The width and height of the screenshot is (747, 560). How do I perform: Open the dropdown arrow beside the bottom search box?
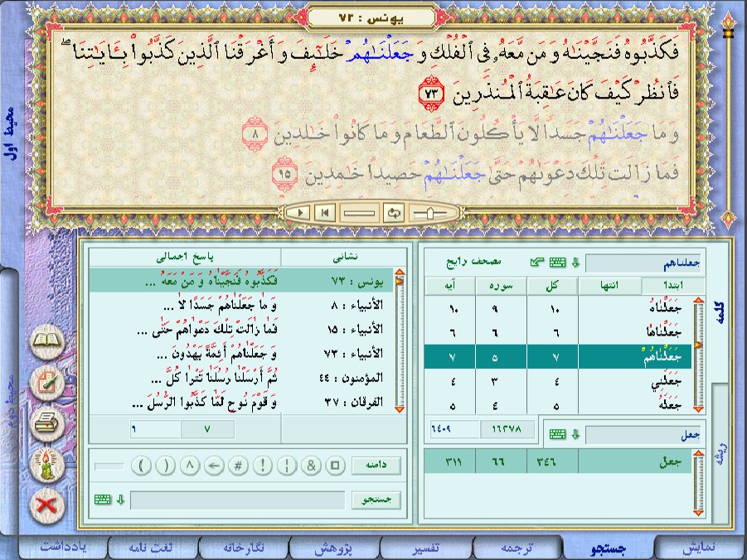pos(120,500)
